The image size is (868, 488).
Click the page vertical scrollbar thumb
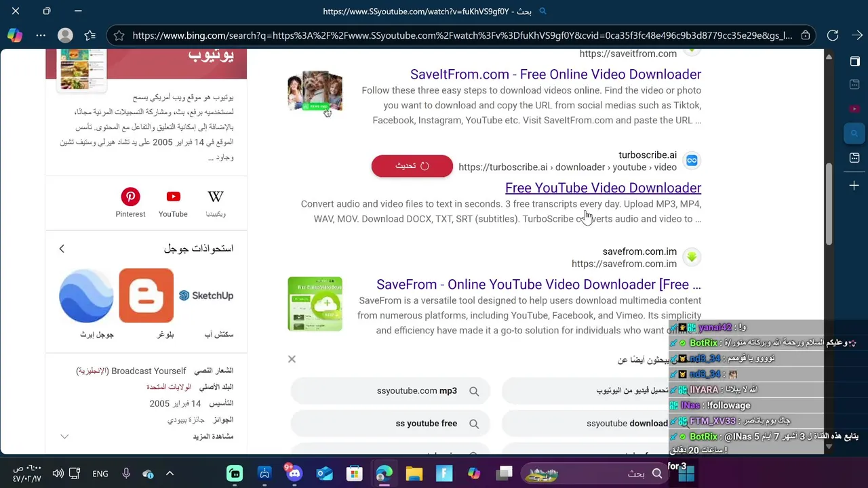[829, 203]
